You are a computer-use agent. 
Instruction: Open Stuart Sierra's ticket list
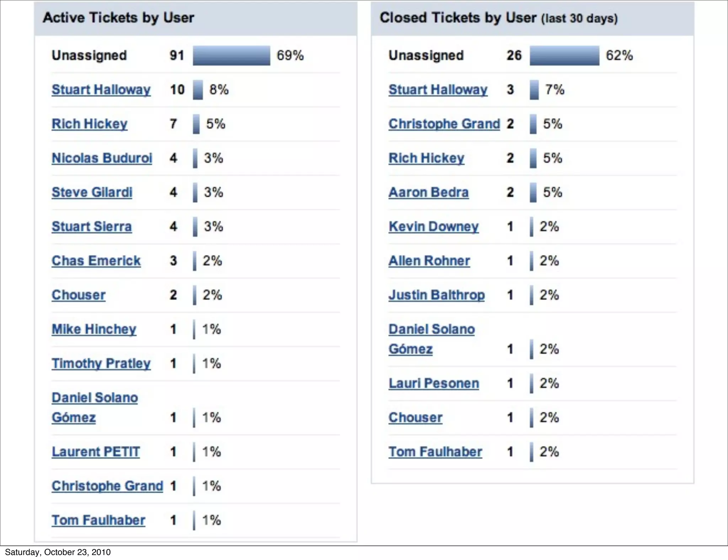(92, 226)
